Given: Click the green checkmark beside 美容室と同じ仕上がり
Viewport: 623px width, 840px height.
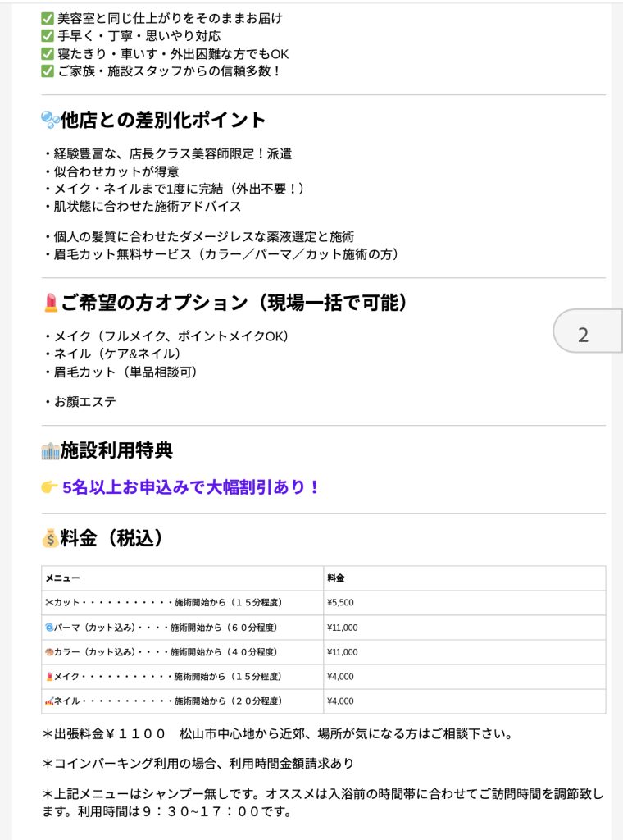Looking at the screenshot, I should [47, 18].
